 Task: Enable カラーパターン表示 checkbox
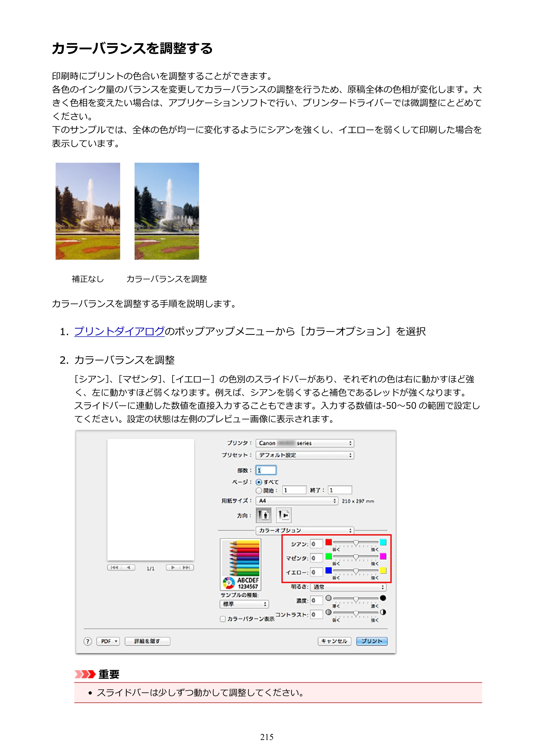[223, 619]
